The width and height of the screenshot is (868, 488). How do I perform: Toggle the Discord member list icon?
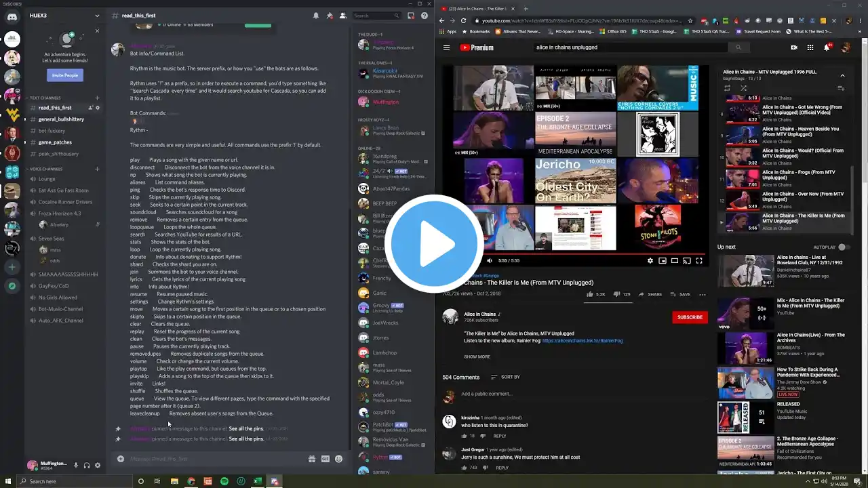[342, 16]
